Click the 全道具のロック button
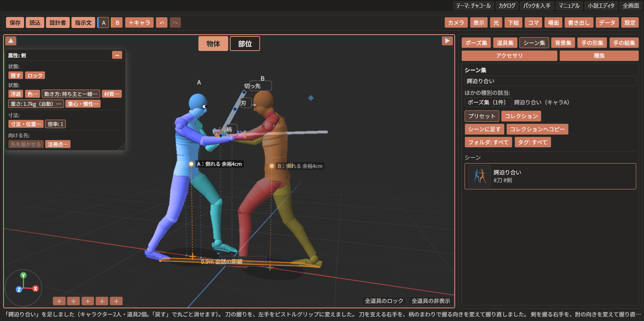 point(384,301)
